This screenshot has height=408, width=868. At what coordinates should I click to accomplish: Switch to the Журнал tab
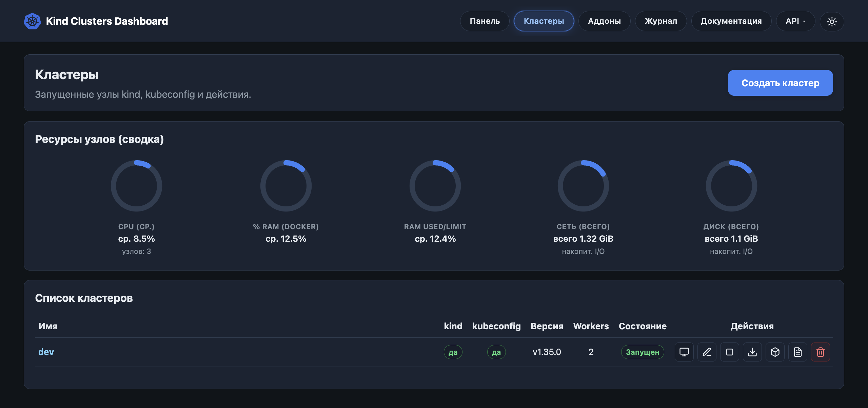(x=661, y=21)
